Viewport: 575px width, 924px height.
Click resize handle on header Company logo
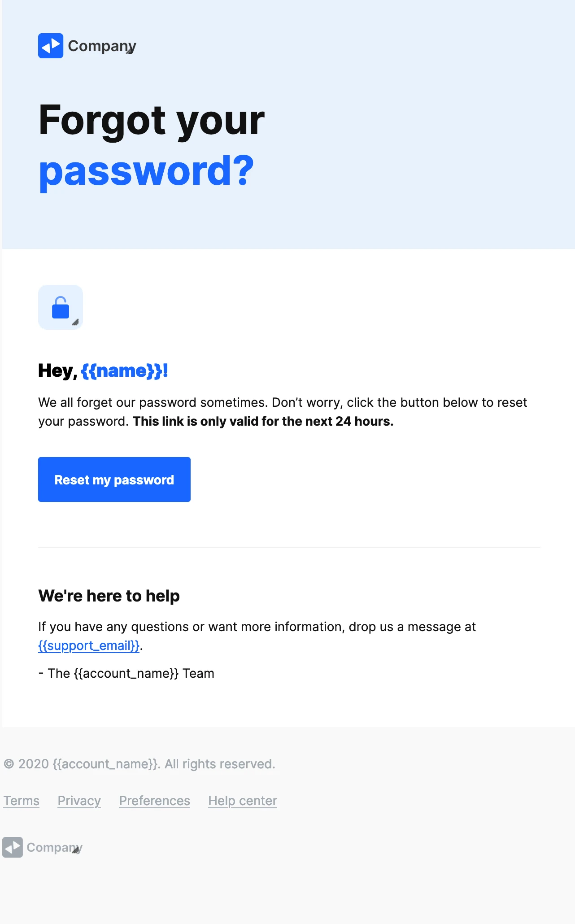[x=130, y=52]
